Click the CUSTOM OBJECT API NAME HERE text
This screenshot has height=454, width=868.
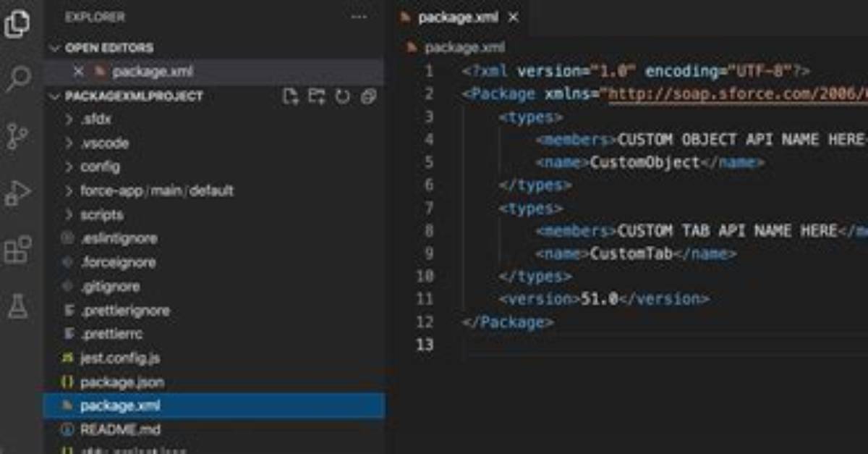[x=741, y=139]
